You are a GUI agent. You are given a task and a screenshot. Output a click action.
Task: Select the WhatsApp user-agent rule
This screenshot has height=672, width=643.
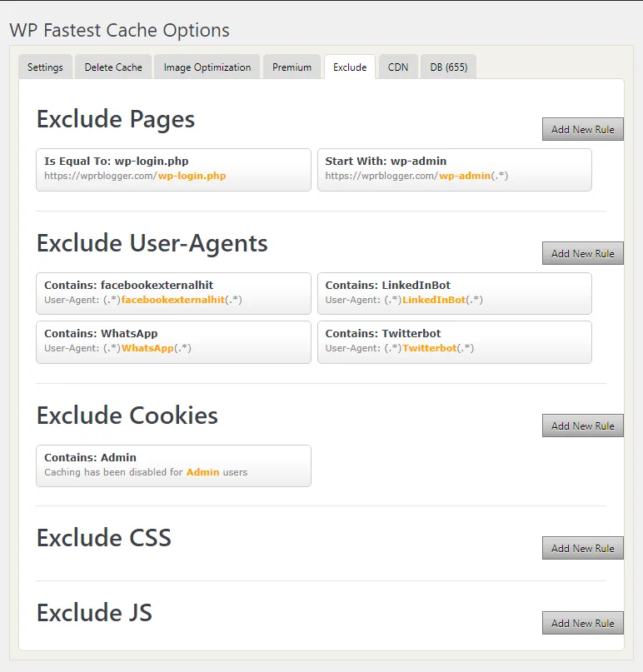[x=172, y=341]
